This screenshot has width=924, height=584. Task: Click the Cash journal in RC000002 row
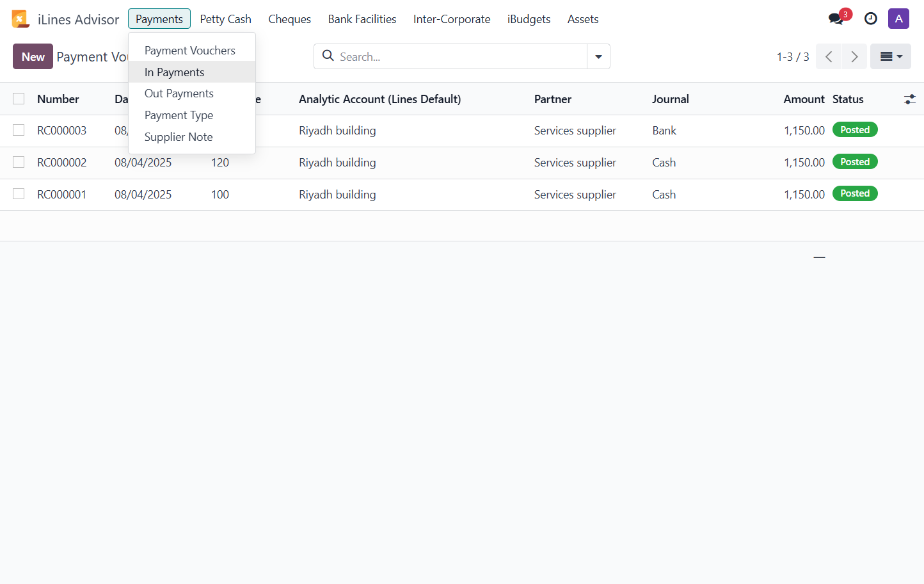coord(664,163)
